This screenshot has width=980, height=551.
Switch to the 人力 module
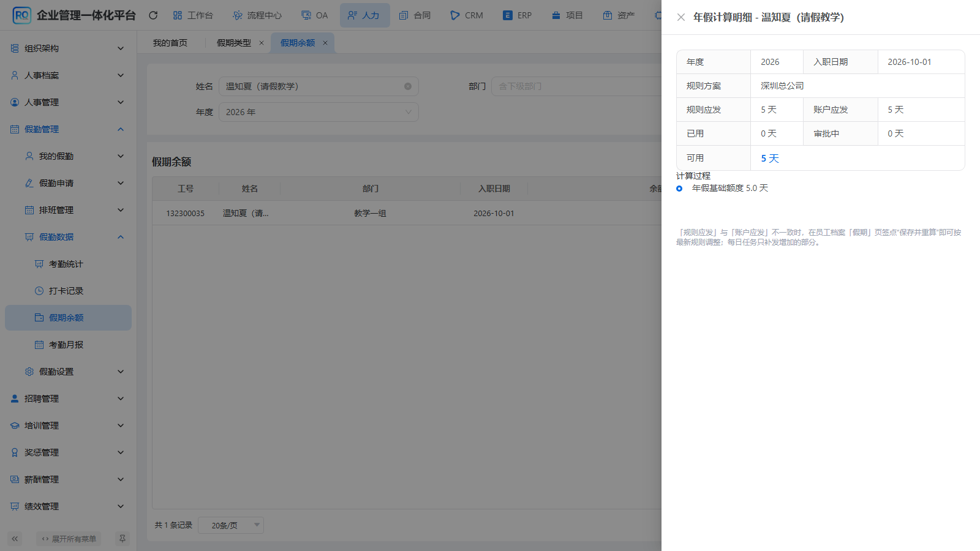(x=364, y=15)
